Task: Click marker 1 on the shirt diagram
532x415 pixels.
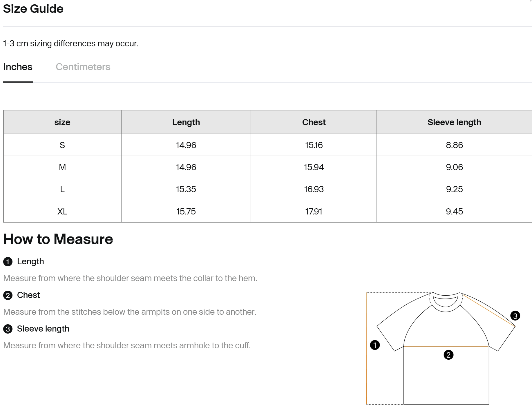Action: click(x=375, y=345)
